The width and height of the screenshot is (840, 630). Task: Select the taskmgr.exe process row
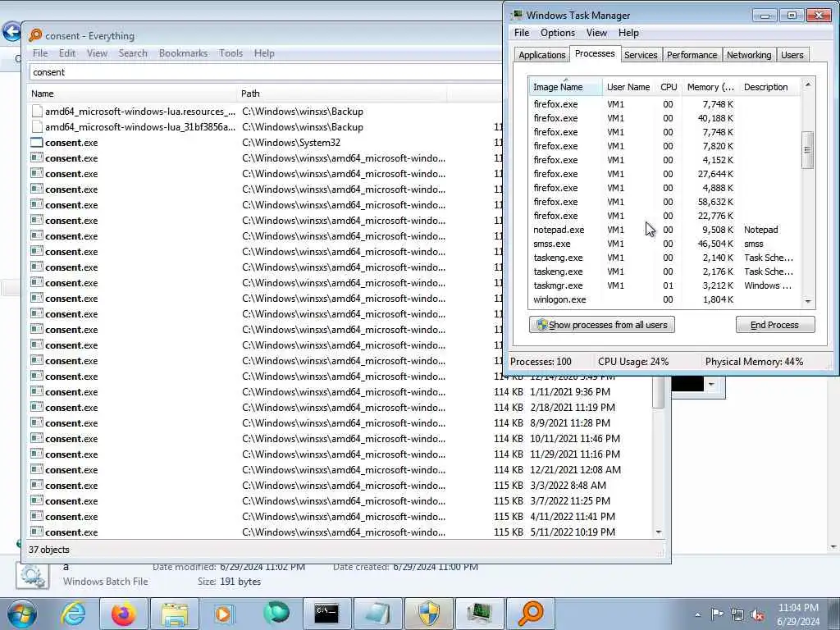664,285
